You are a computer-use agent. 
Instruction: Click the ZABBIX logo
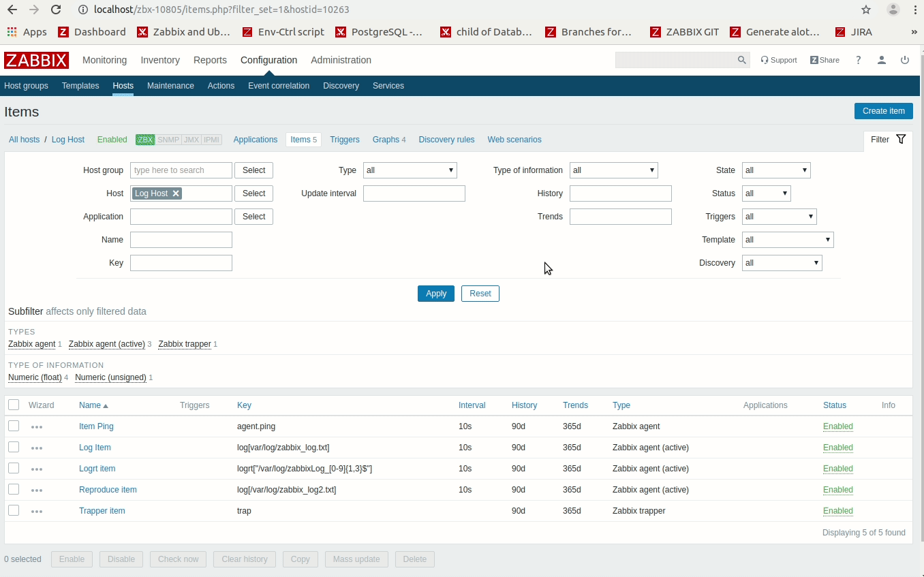coord(36,60)
